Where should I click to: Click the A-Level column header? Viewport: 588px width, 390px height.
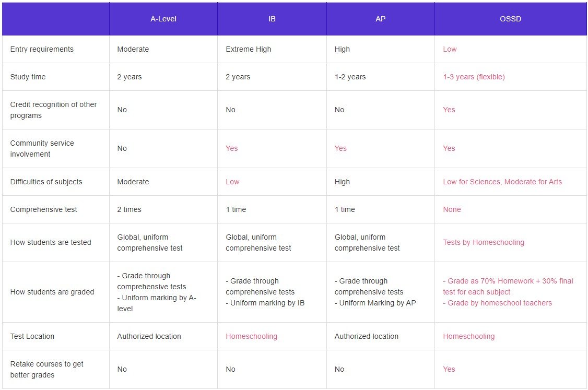[163, 19]
